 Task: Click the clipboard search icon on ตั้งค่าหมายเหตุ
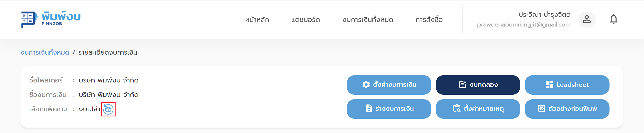click(457, 109)
